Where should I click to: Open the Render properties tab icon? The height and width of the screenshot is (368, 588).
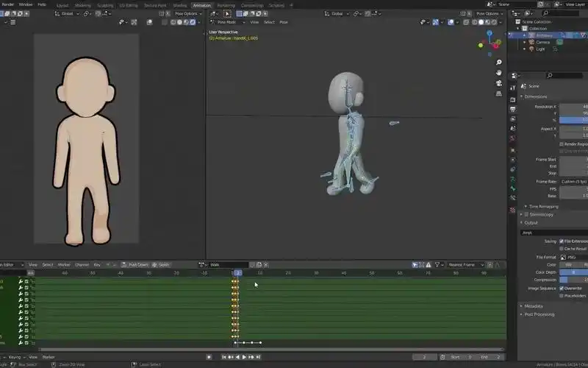click(x=512, y=99)
